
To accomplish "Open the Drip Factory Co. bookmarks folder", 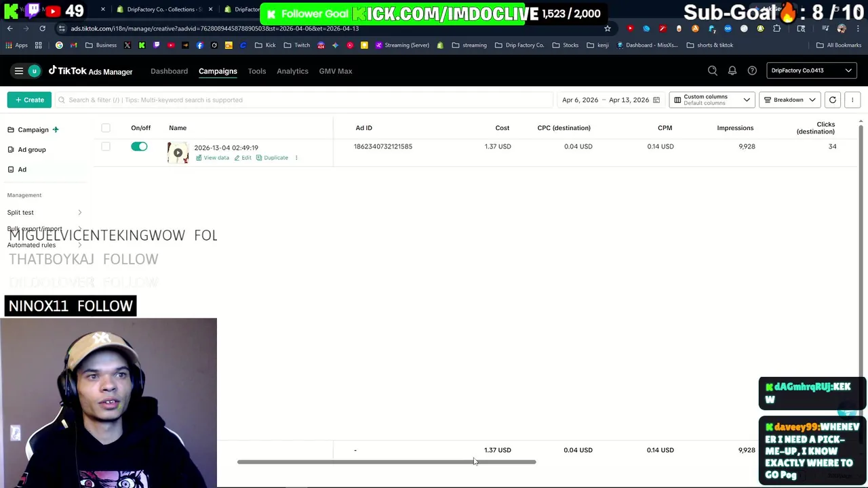I will pyautogui.click(x=519, y=45).
